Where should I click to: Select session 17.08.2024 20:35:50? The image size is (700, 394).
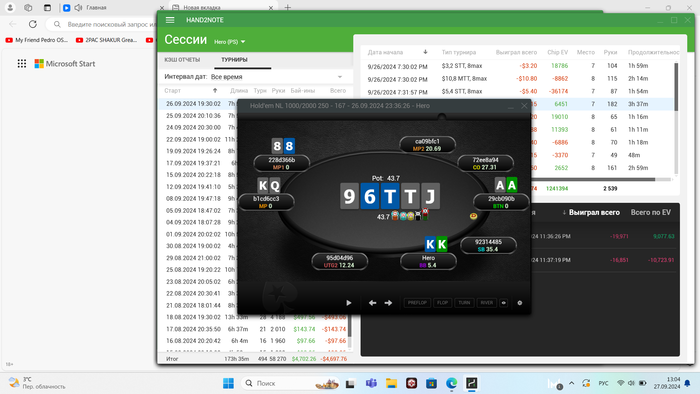click(254, 329)
